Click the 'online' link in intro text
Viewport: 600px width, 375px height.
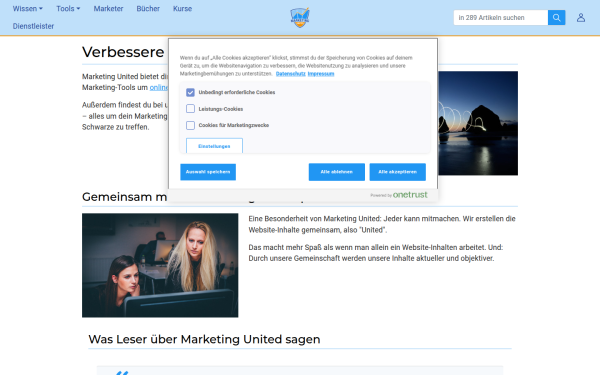pyautogui.click(x=159, y=88)
